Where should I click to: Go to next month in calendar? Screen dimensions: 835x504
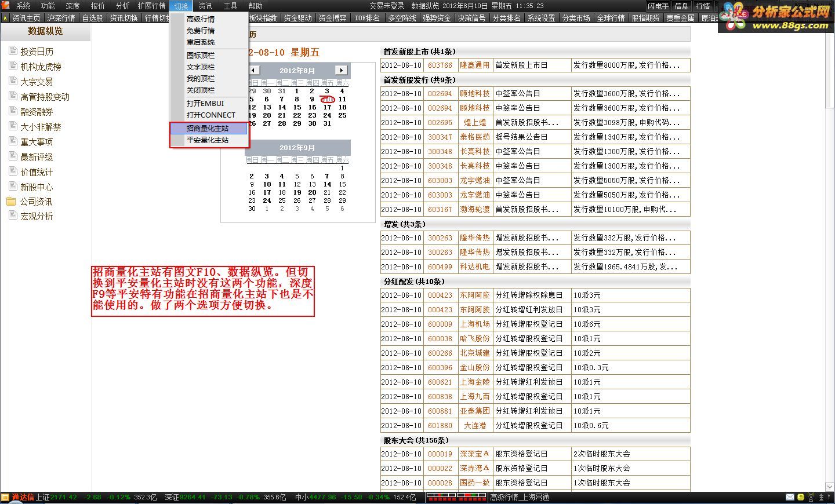click(342, 70)
